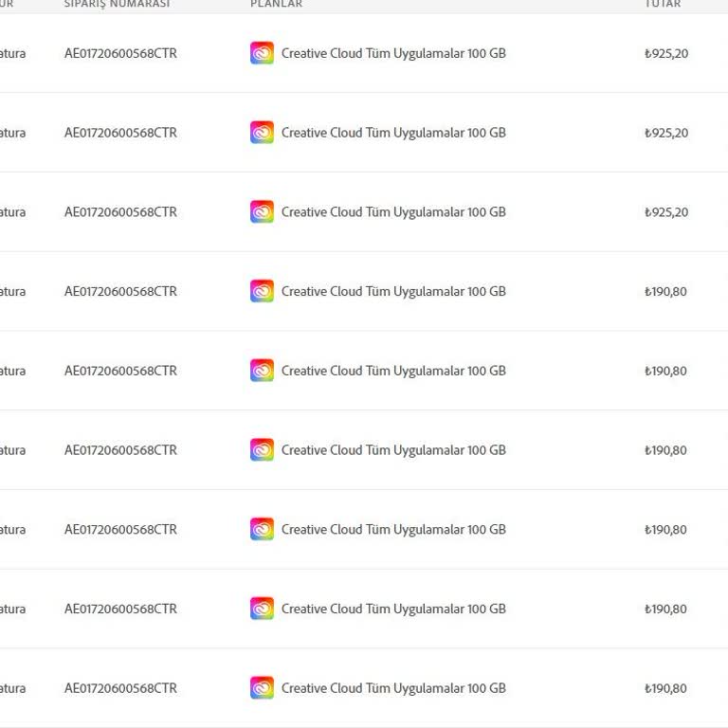Click 'Creative Cloud Tüm Uygulamalar 100 GB' in ninth row

click(393, 689)
